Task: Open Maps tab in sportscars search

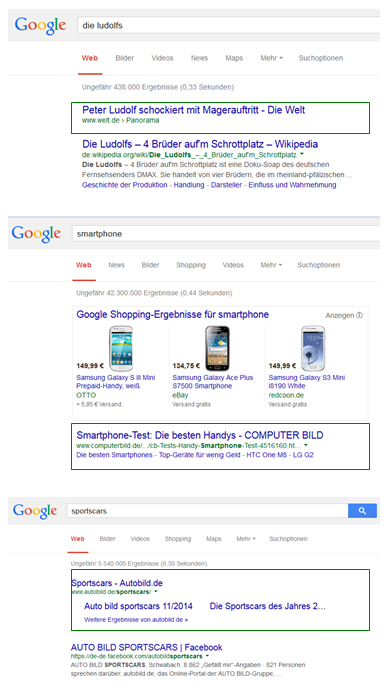Action: click(214, 539)
